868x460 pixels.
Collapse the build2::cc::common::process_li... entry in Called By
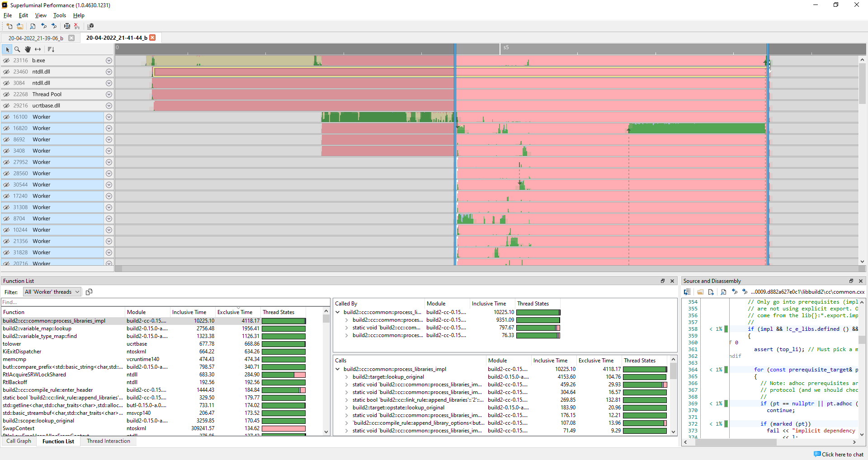pyautogui.click(x=338, y=312)
